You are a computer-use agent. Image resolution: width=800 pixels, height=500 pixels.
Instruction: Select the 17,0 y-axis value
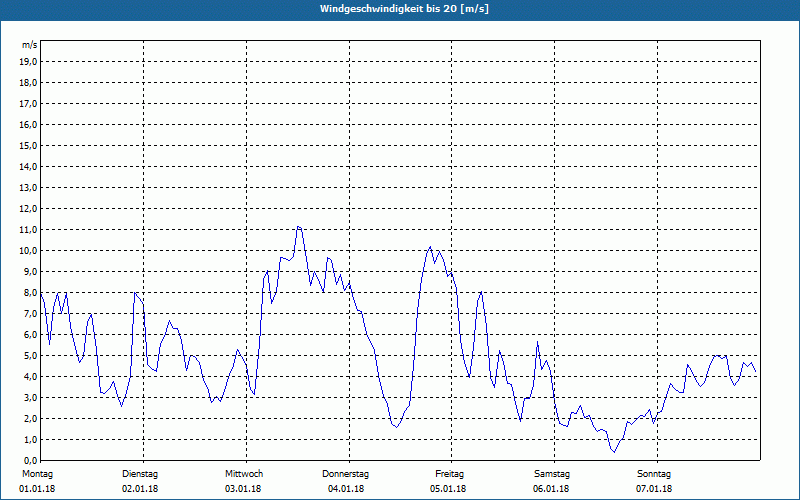click(29, 104)
